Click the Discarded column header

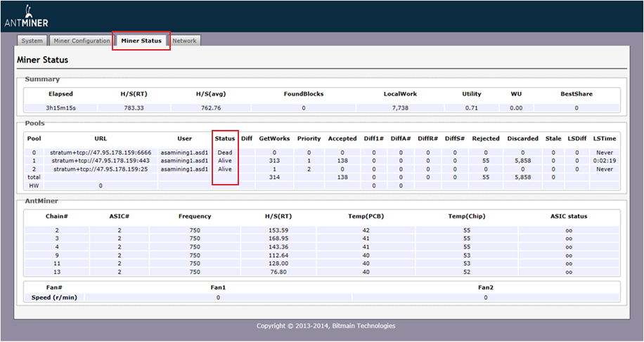pos(523,138)
